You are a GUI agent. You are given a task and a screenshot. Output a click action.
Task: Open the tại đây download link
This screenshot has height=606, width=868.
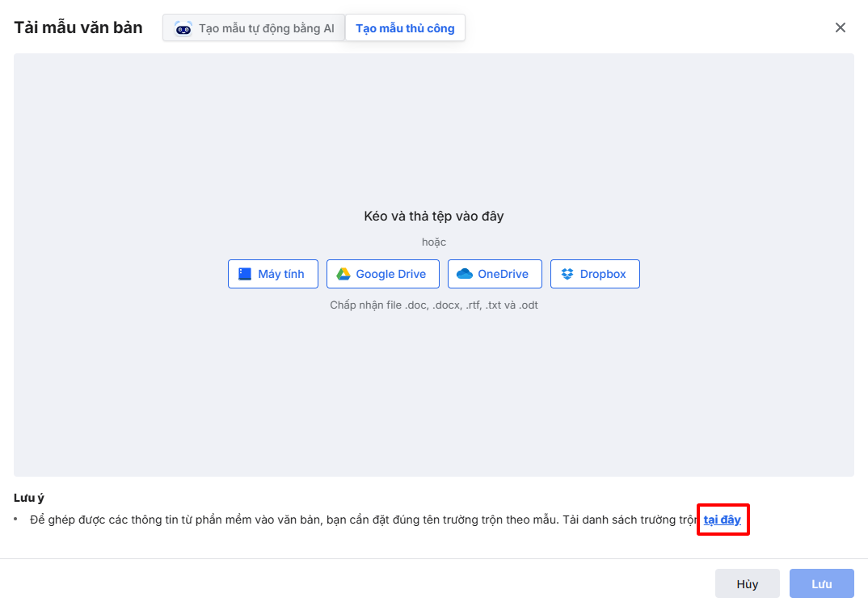tap(723, 520)
